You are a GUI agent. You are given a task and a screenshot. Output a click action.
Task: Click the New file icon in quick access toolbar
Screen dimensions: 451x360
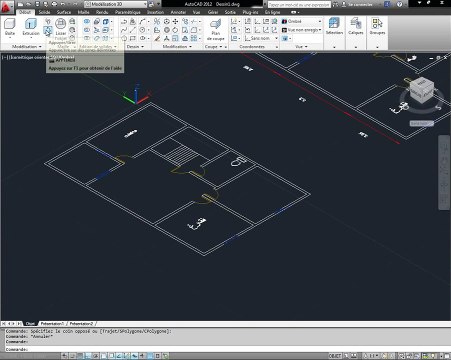pos(21,4)
